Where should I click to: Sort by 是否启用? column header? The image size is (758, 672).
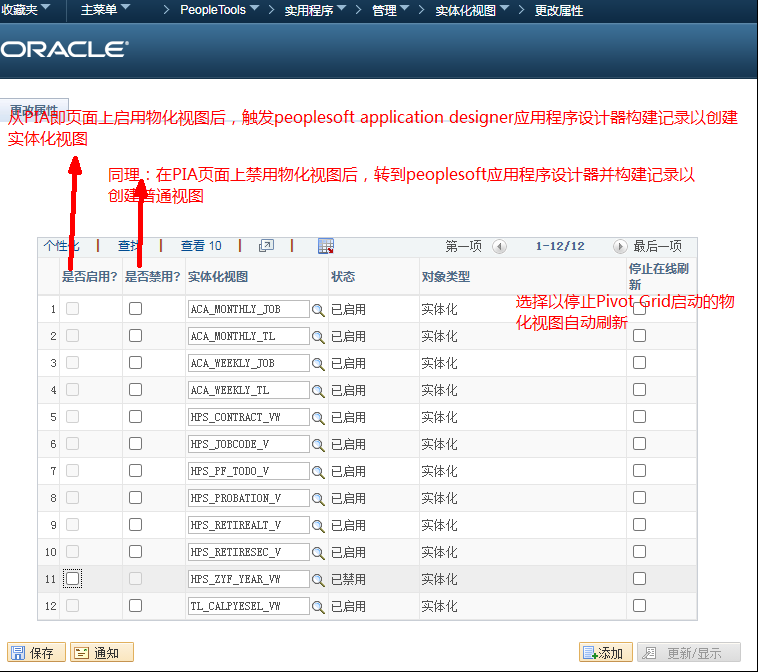pyautogui.click(x=90, y=277)
